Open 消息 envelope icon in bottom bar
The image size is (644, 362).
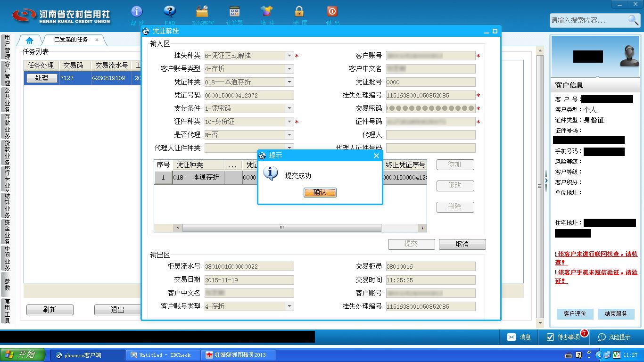click(x=512, y=337)
